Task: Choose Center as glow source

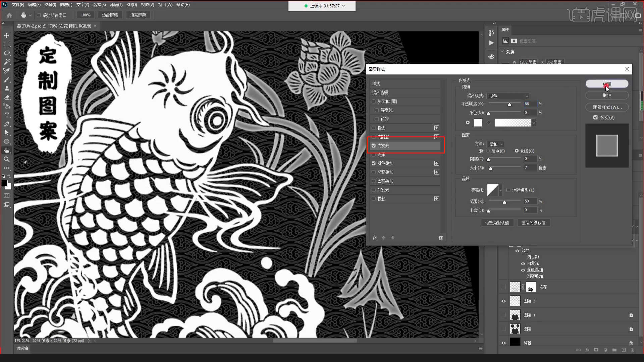Action: coord(488,151)
